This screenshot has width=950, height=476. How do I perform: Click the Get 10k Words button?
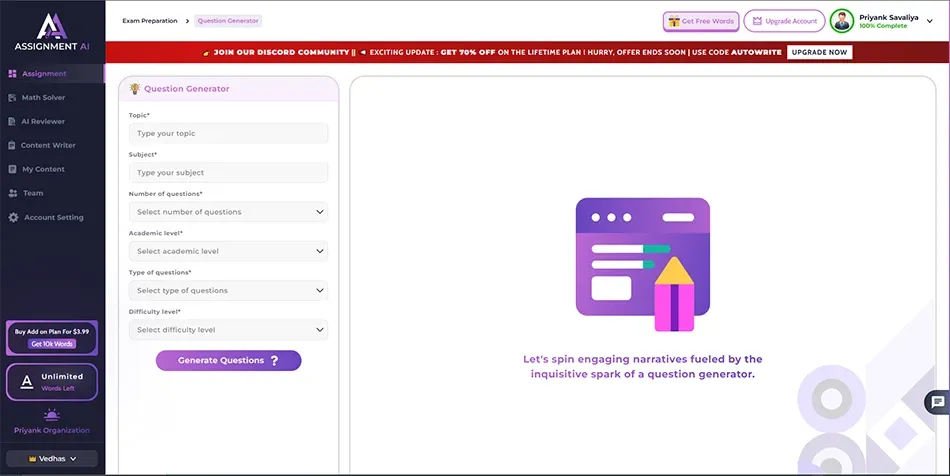(x=52, y=344)
